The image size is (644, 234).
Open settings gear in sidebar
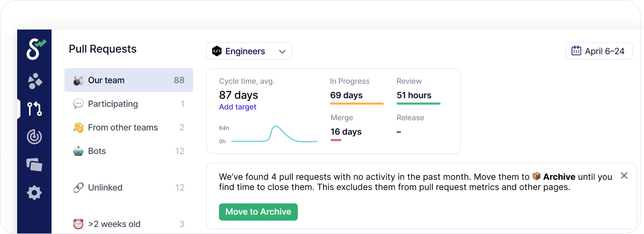point(34,193)
